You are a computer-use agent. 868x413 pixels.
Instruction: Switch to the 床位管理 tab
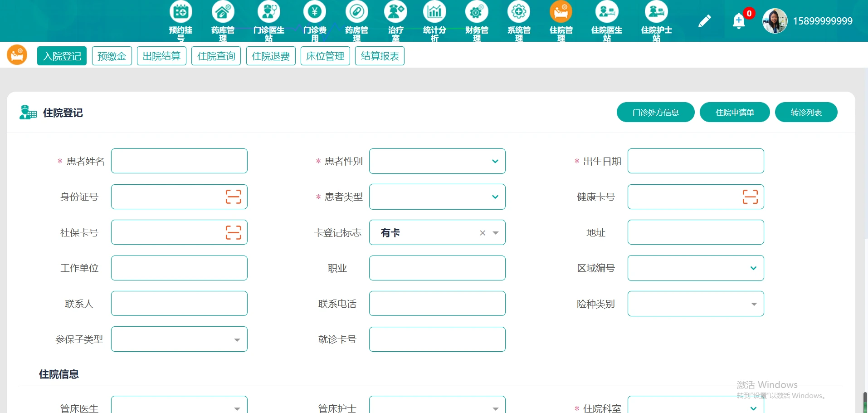325,55
